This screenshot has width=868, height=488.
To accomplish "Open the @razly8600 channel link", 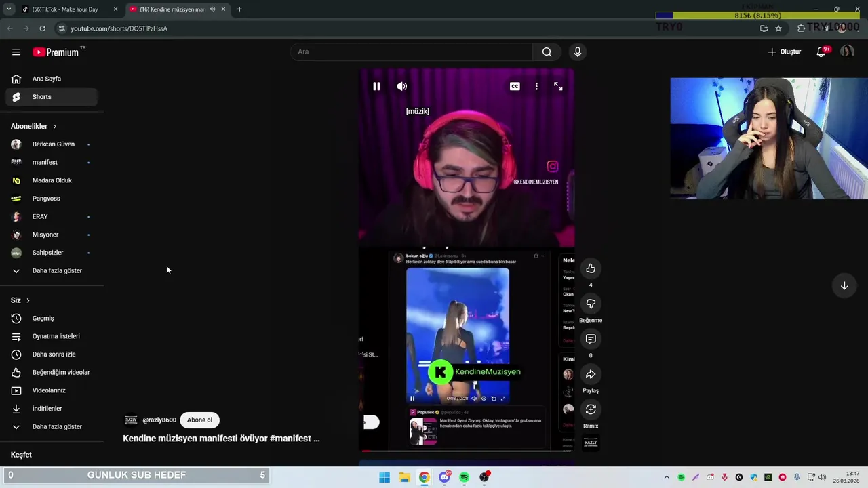I will (x=159, y=420).
